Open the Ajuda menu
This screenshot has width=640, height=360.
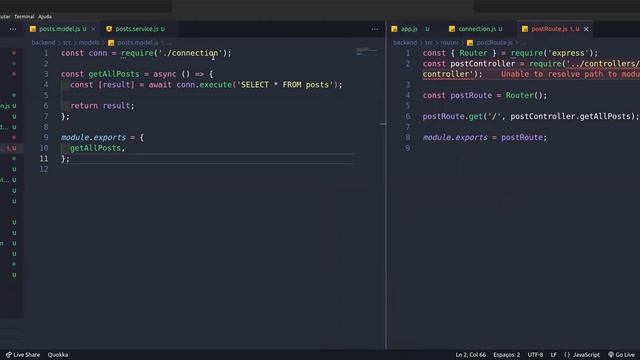(x=45, y=17)
